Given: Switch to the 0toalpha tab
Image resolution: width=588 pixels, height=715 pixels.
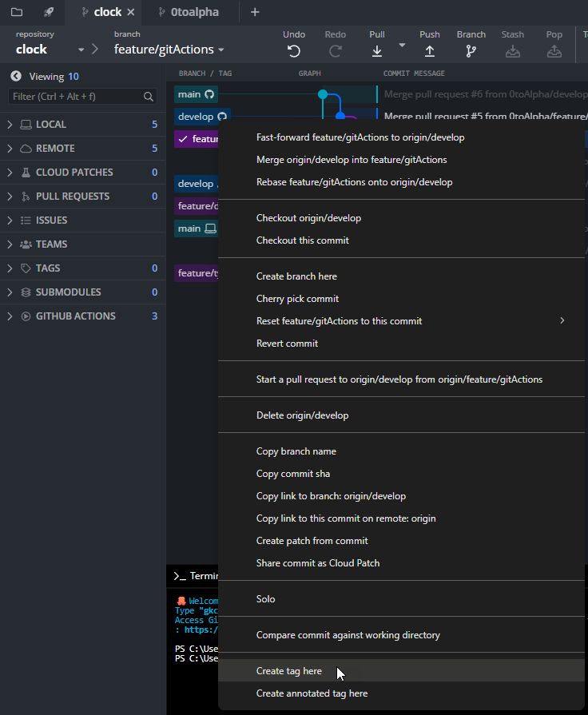Looking at the screenshot, I should coord(194,12).
